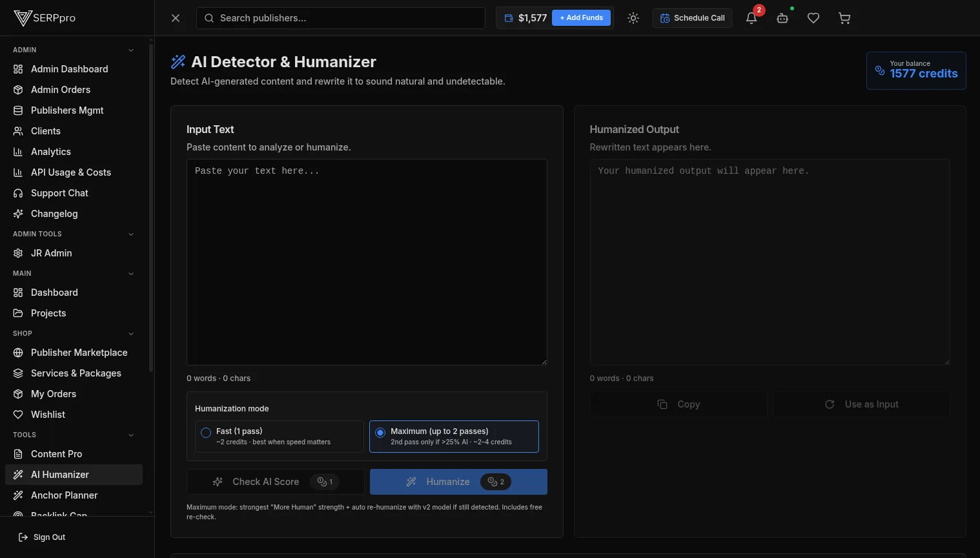The image size is (980, 558).
Task: Click the wallet balance $1,577
Action: 526,18
